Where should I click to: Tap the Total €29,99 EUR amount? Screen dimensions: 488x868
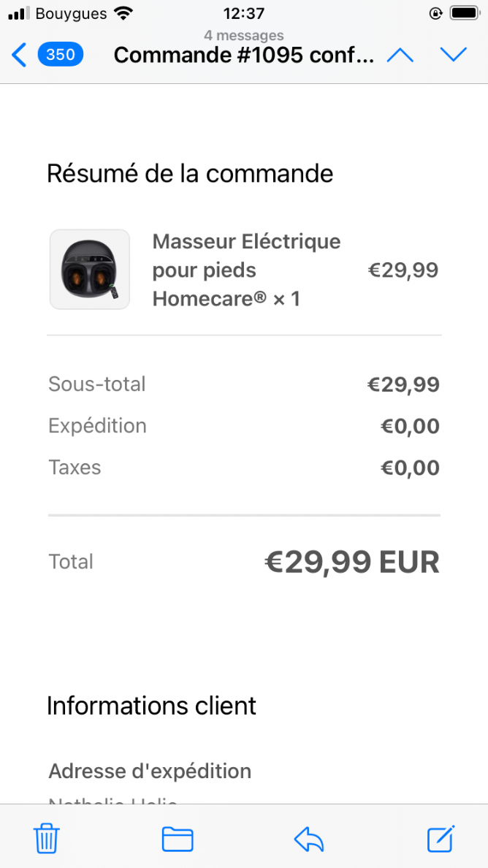click(352, 563)
